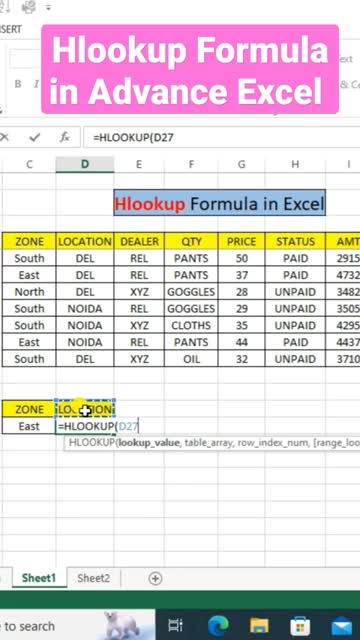The height and width of the screenshot is (640, 360).
Task: Click the Quick Access Toolbar customize arrow
Action: 49,7
